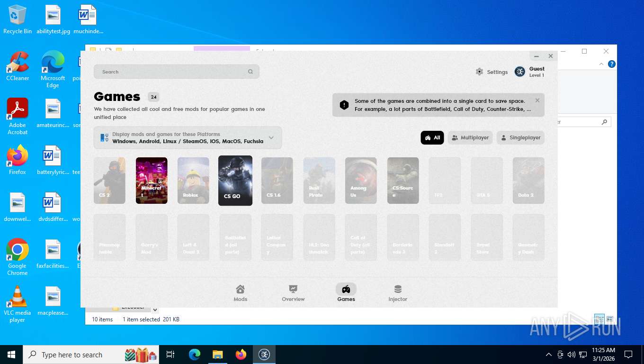Switch File Explorer to large icons view
644x364 pixels.
(x=610, y=319)
